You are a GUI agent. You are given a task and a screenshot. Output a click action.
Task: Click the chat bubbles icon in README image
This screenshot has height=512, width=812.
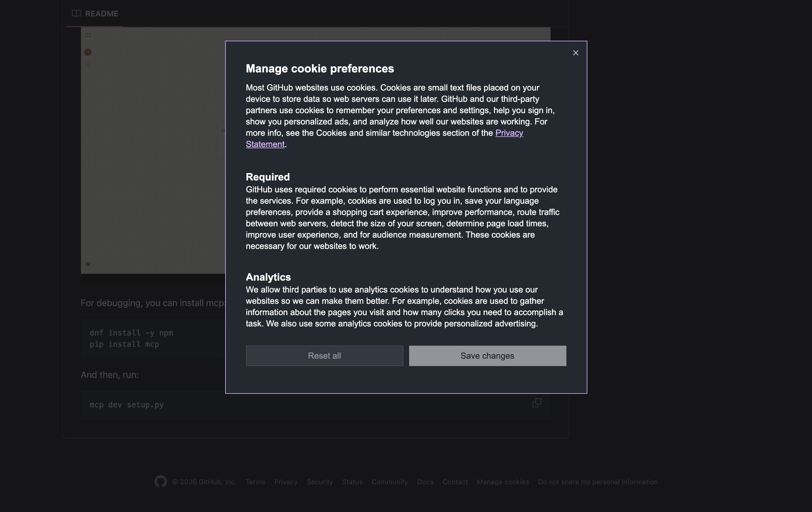(x=88, y=64)
